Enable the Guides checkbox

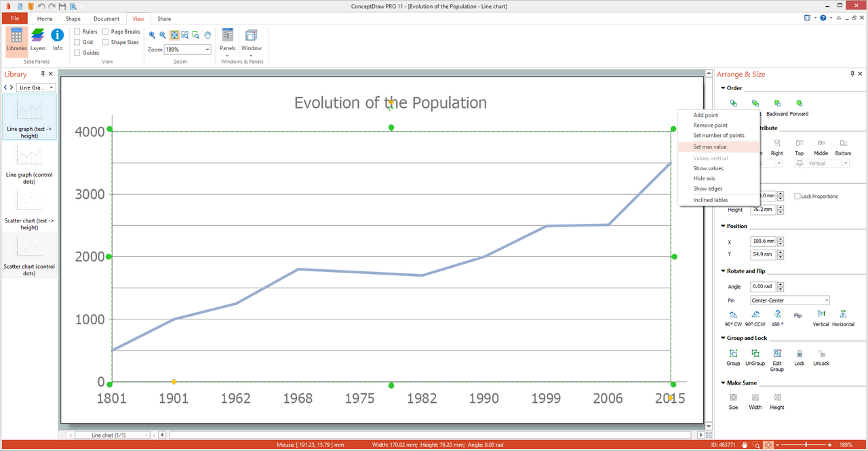(x=77, y=53)
